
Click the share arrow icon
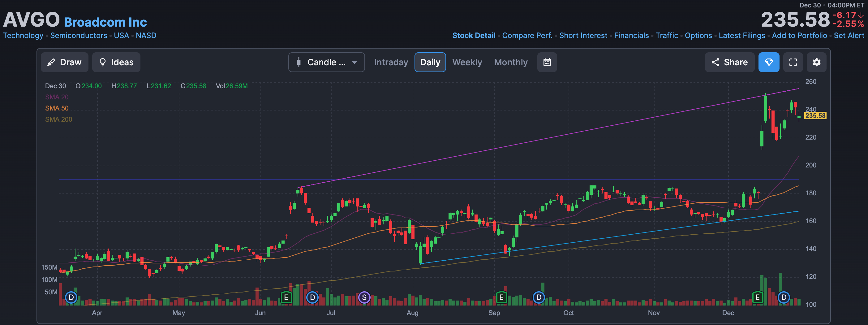(715, 63)
